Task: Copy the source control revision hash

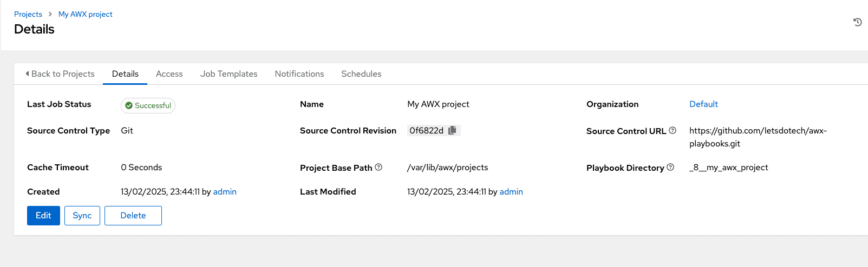Action: coord(452,130)
